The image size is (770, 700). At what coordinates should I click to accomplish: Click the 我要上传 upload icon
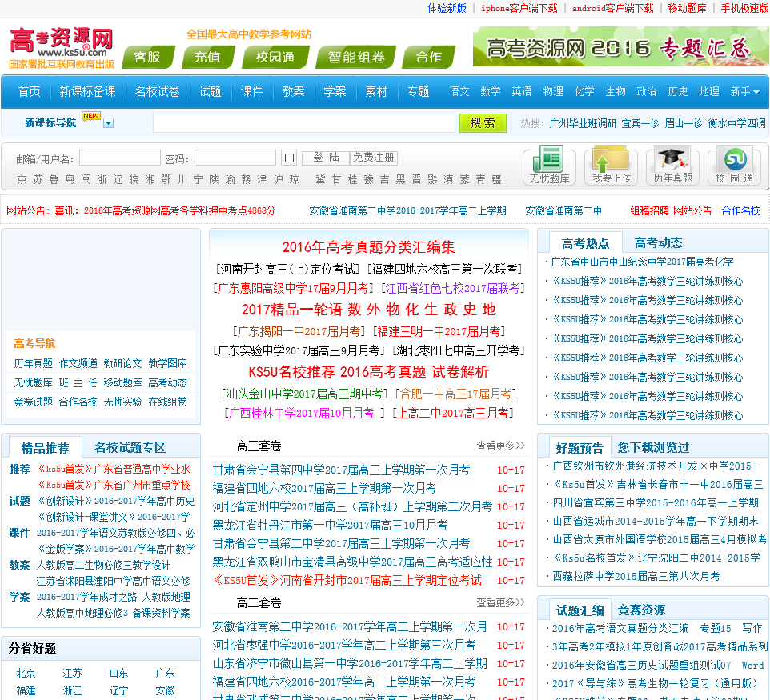click(x=611, y=165)
